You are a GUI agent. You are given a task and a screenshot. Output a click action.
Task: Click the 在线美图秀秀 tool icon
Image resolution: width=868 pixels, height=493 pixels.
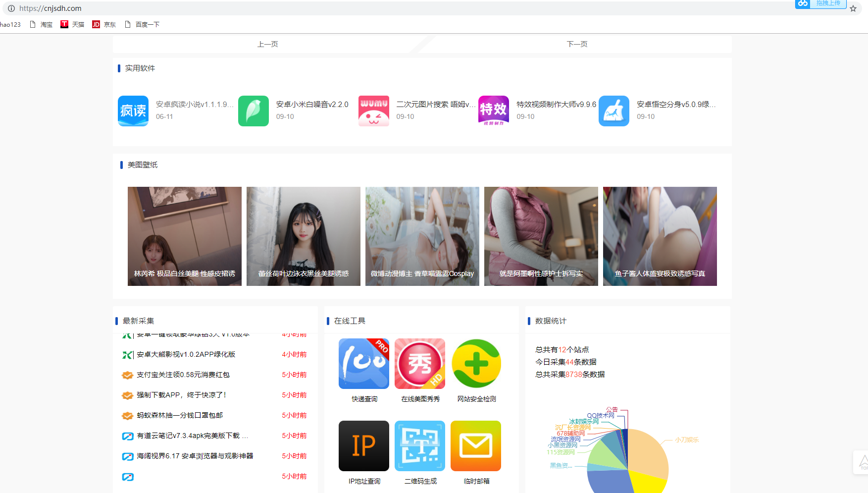(419, 364)
